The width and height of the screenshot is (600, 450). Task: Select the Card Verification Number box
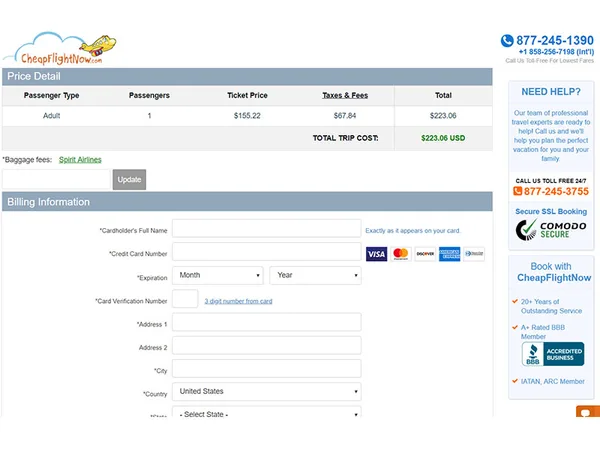pyautogui.click(x=185, y=299)
